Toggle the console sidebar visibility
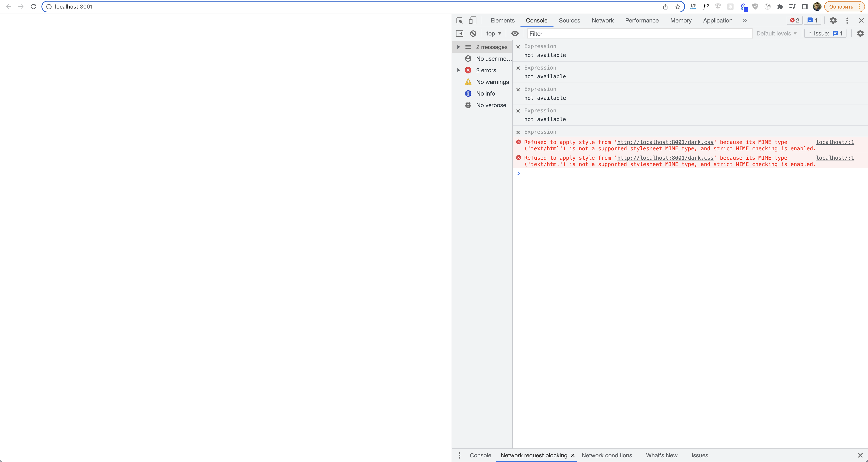This screenshot has width=868, height=462. (x=459, y=33)
